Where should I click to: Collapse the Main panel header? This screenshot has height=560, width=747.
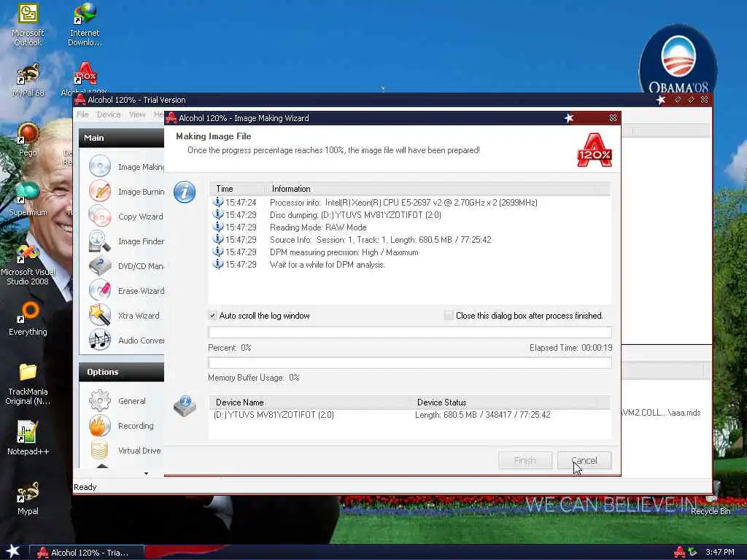point(122,138)
